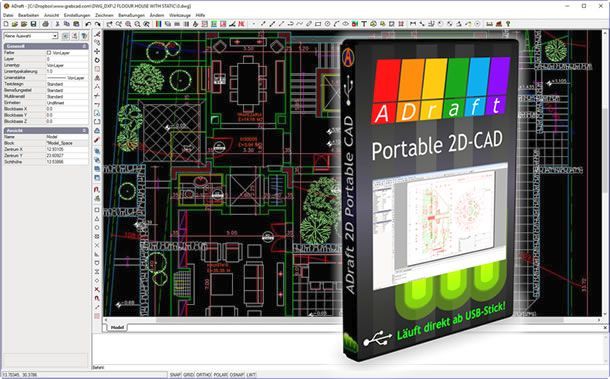Click the Linientyp VonLayer value field
Screen dimensions: 610x379
coord(67,65)
